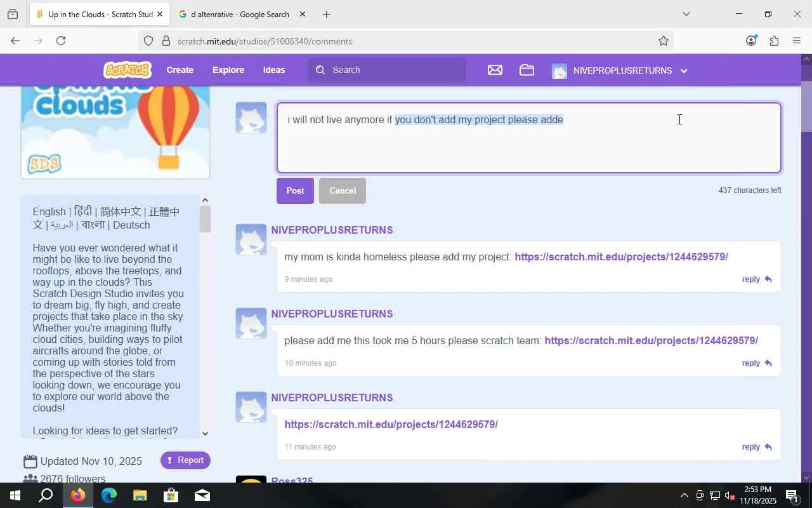
Task: Close the Google Search tab
Action: click(303, 14)
